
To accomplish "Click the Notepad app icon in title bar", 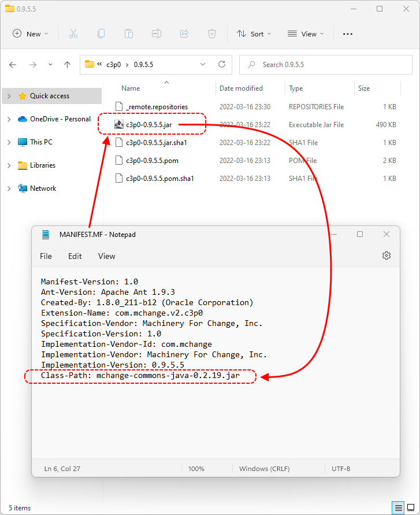I will tap(46, 235).
